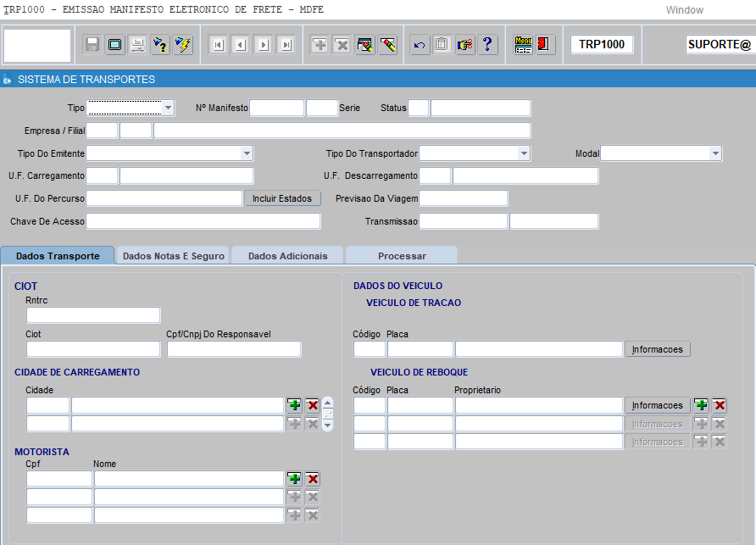Open the Processar tab
Image resolution: width=756 pixels, height=545 pixels.
(402, 256)
